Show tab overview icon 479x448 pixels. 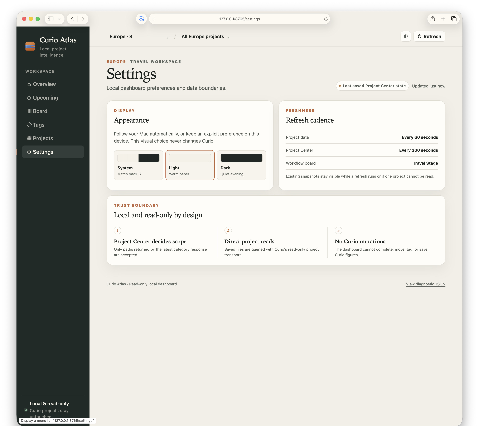tap(454, 19)
